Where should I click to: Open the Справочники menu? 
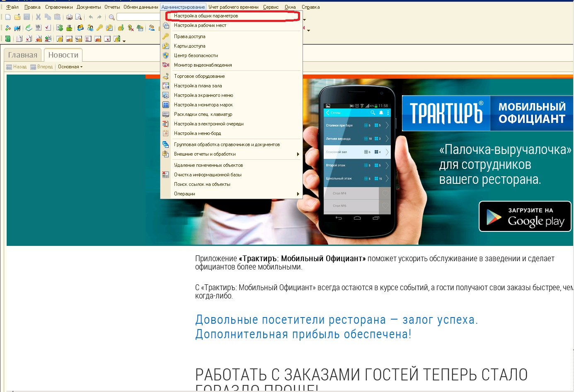point(59,7)
